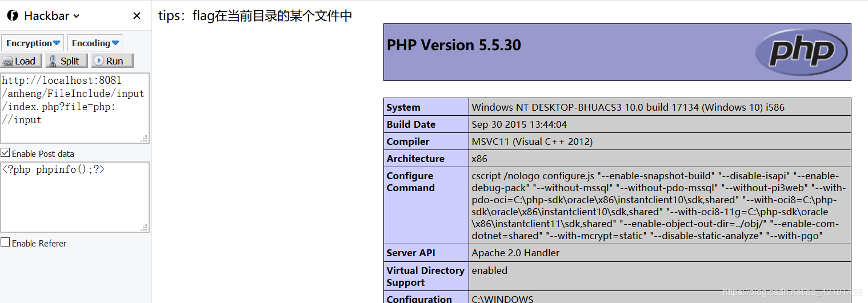This screenshot has height=303, width=868.
Task: Click the MSVC11 (Visual C++ 2012) value
Action: click(532, 142)
